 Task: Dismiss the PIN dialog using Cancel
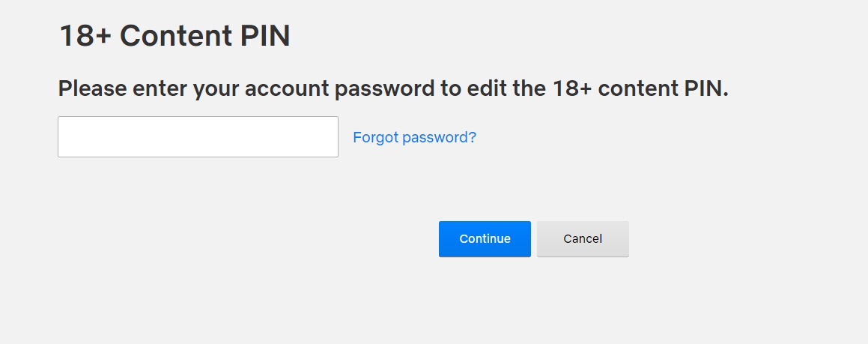(583, 239)
